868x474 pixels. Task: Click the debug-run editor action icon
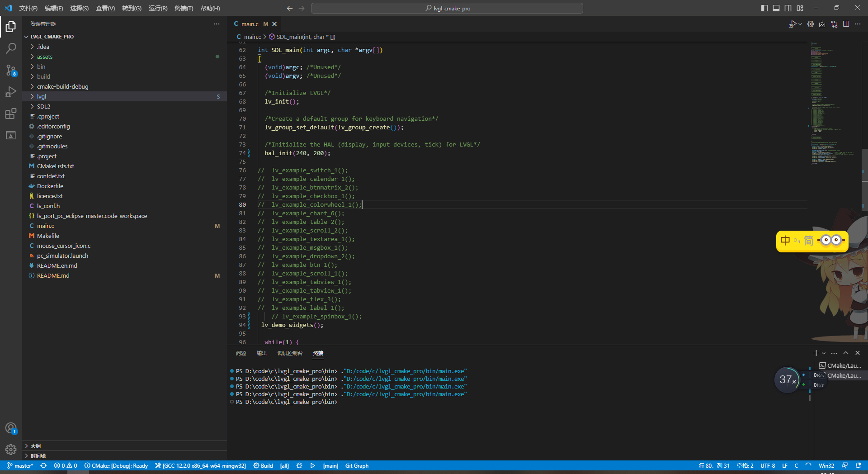click(793, 24)
